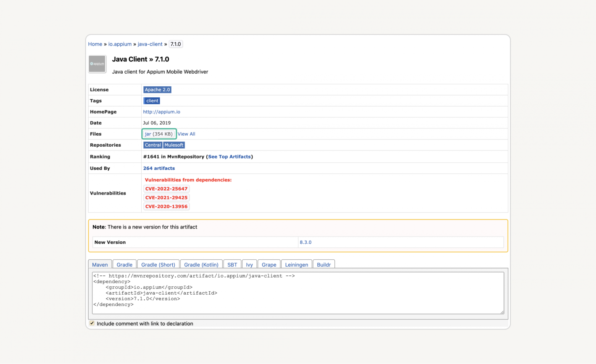This screenshot has height=364, width=596.
Task: Open io.appium breadcrumb link
Action: 120,44
